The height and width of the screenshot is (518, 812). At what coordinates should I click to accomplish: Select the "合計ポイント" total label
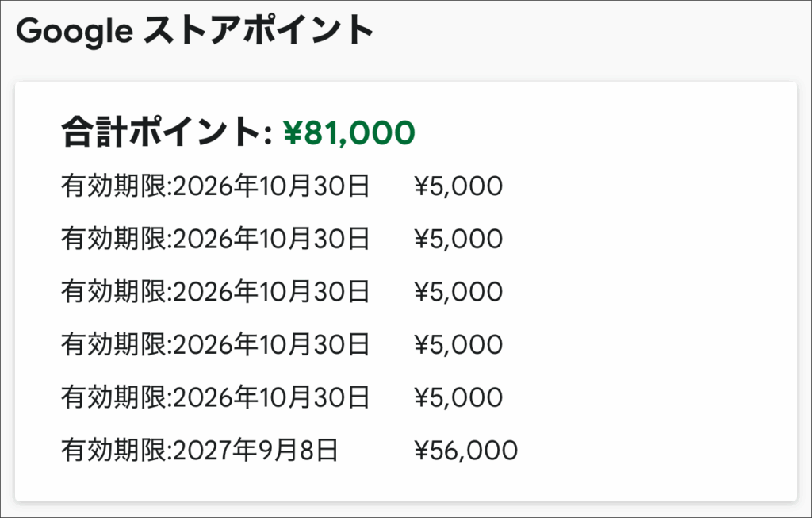click(162, 132)
